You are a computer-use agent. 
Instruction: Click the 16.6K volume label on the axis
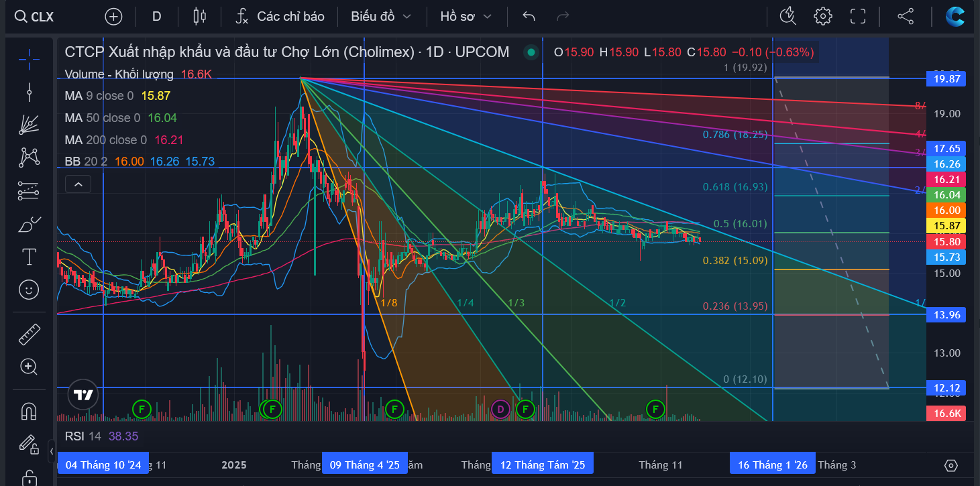click(945, 413)
